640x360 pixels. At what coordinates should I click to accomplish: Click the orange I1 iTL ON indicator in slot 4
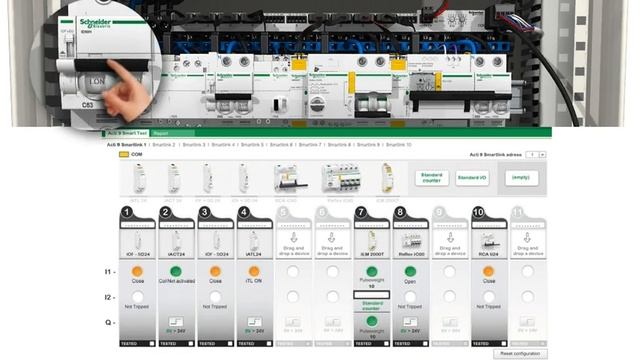(254, 271)
